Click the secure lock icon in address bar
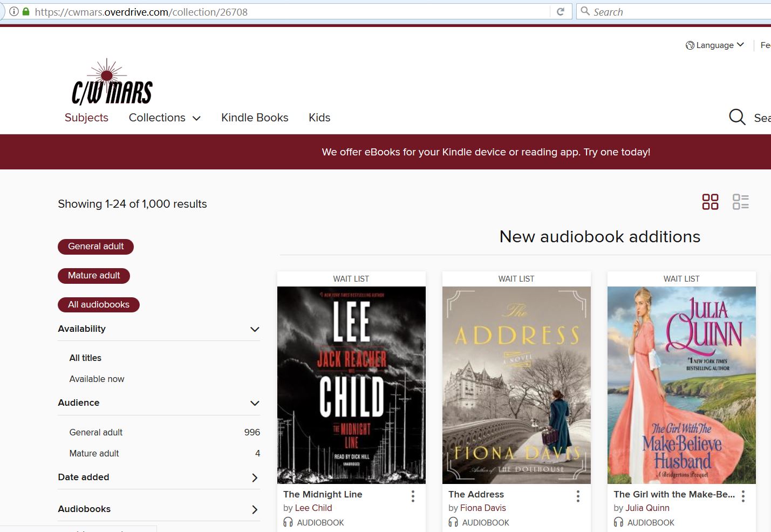Screen dimensions: 771x532 click(x=25, y=11)
